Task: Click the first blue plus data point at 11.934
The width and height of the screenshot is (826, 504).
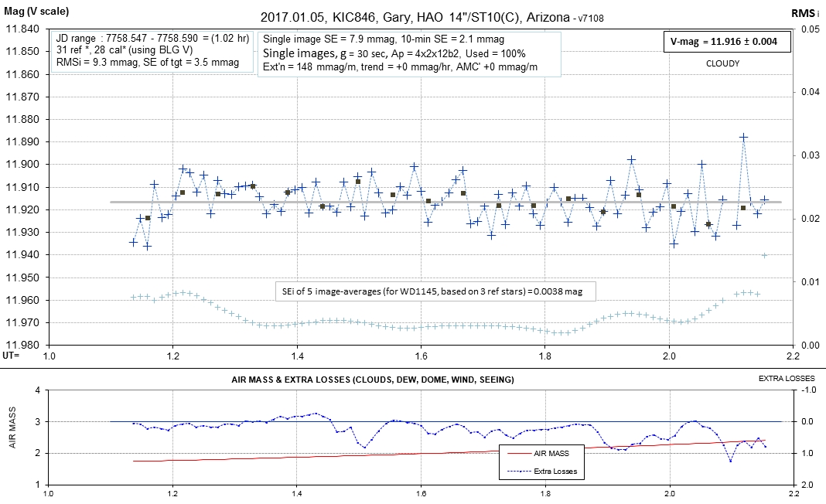Action: point(133,242)
